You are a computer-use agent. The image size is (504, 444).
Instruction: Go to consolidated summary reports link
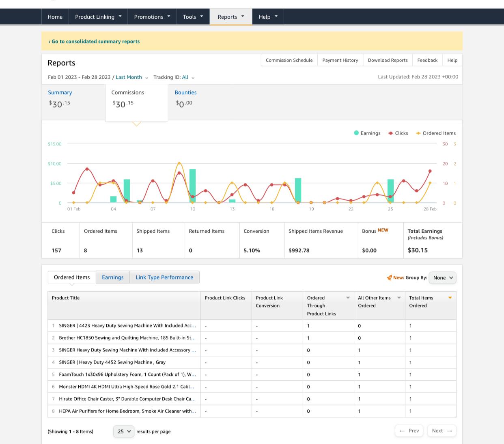[94, 41]
